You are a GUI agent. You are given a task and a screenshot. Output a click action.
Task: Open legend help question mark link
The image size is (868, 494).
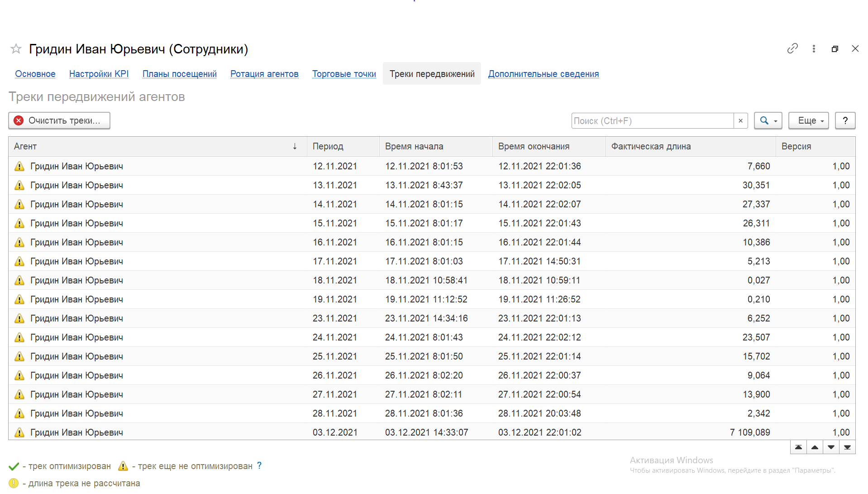click(x=259, y=466)
